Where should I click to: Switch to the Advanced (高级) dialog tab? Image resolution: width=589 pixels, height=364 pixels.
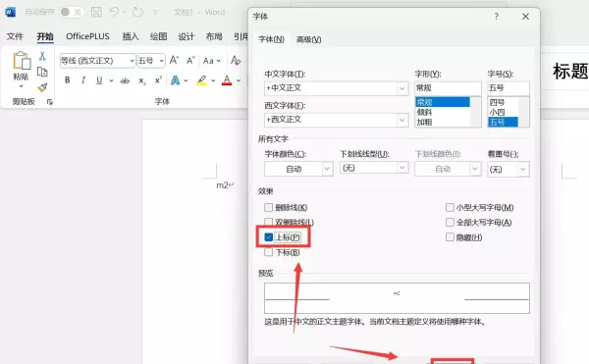(308, 39)
